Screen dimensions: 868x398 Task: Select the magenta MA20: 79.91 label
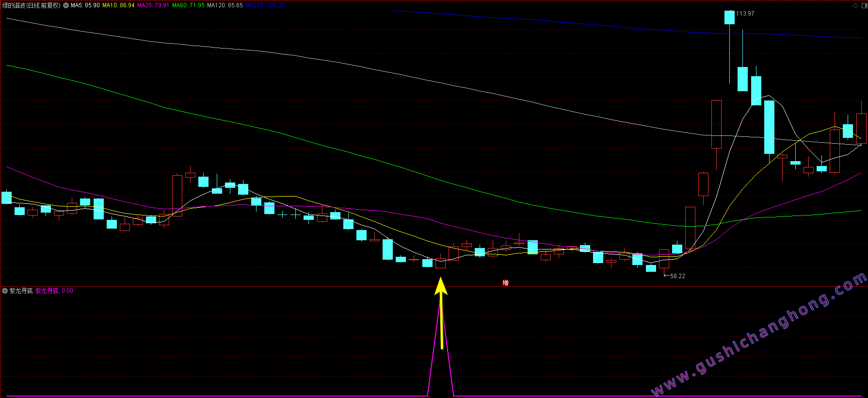[x=153, y=5]
